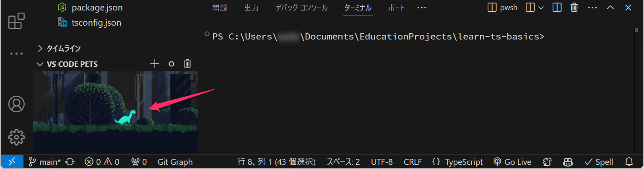The image size is (644, 169).
Task: Switch to the 問題 tab
Action: point(219,8)
